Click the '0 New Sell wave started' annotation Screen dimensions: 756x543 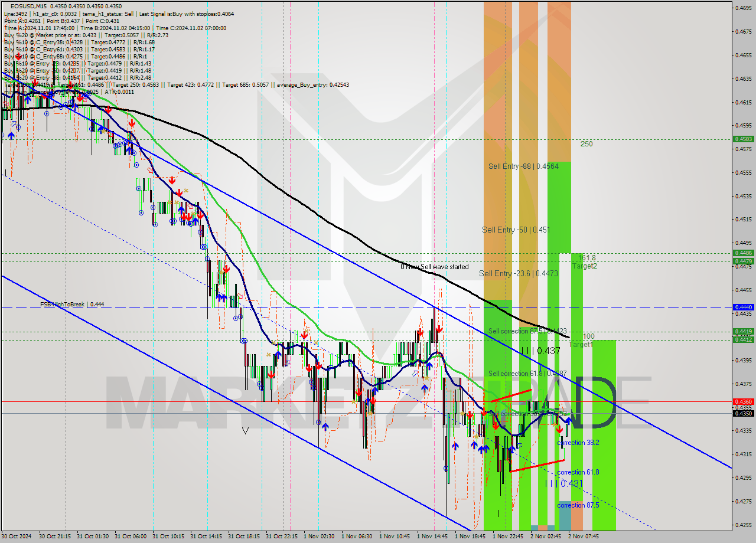tap(435, 267)
